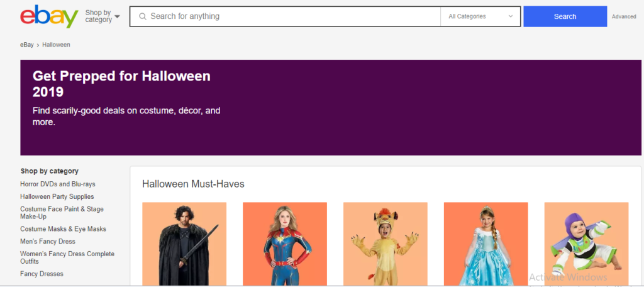Open Horror DVDs and Blu-rays category

coord(58,184)
